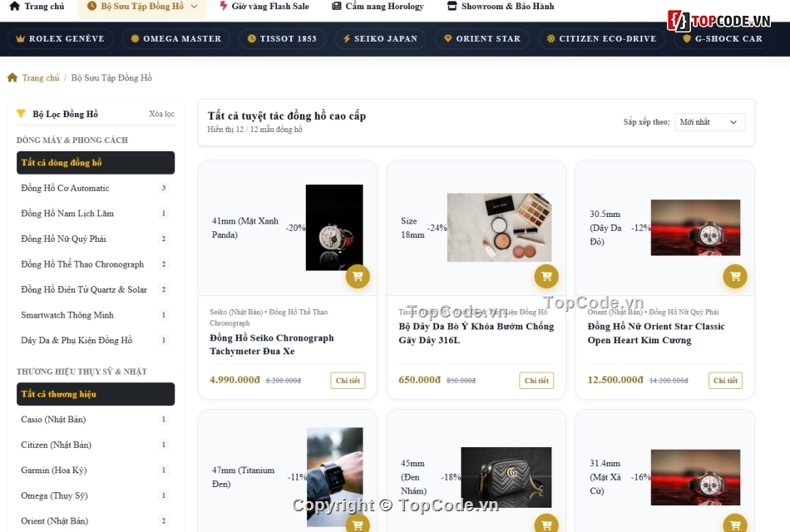Click the crown icon on Rolex Genève pill
The height and width of the screenshot is (532, 790).
pos(20,39)
